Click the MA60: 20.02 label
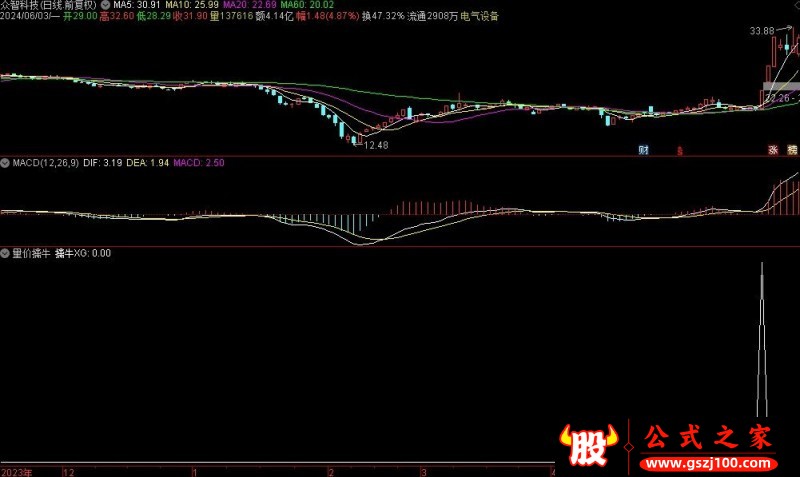 click(307, 5)
